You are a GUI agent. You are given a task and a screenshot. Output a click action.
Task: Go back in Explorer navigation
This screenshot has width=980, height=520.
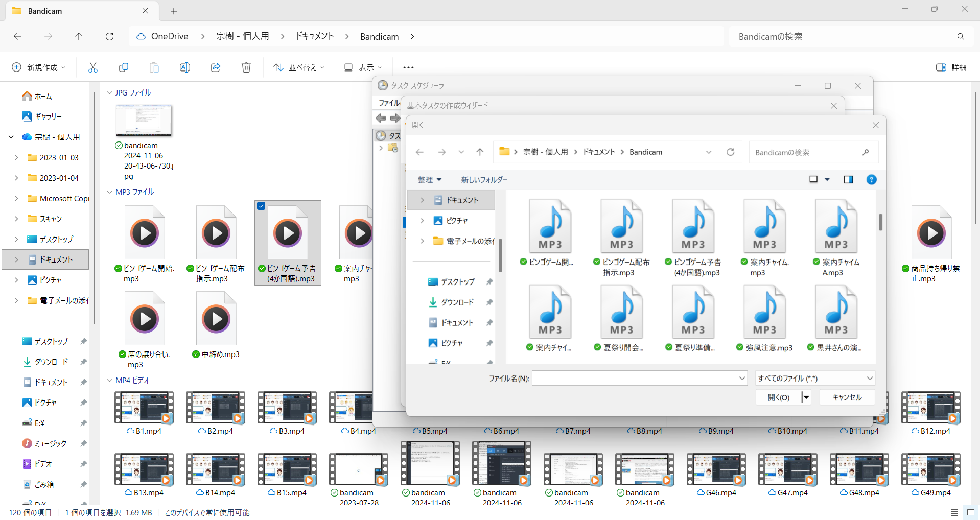tap(17, 36)
